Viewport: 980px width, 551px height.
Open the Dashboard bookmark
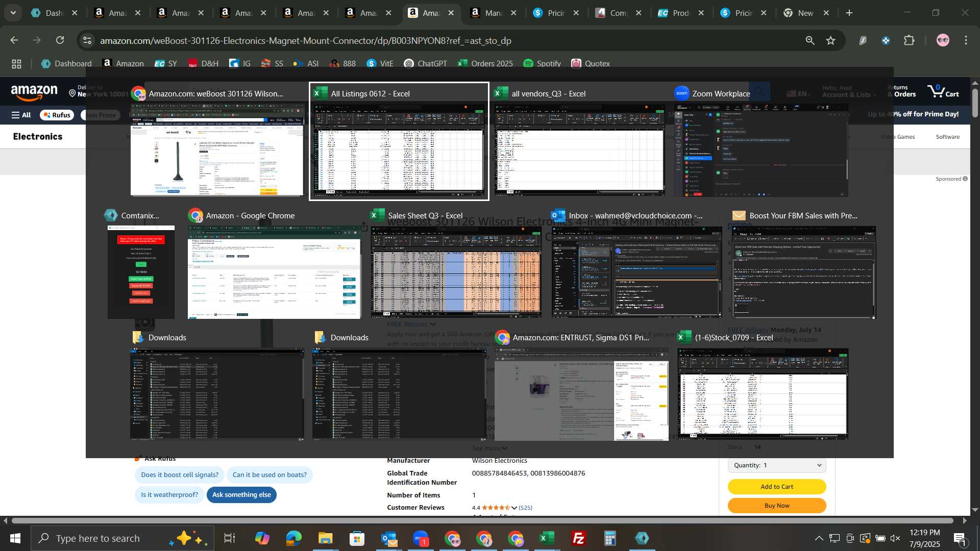tap(67, 64)
